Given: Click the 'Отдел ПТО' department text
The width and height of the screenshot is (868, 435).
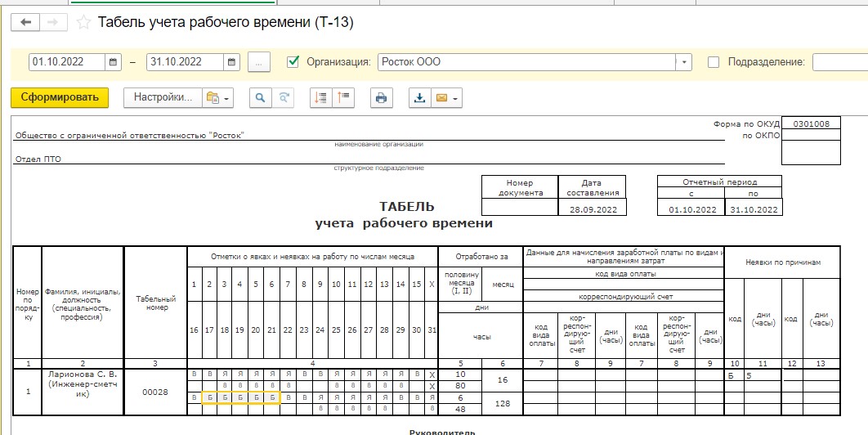Looking at the screenshot, I should click(38, 159).
